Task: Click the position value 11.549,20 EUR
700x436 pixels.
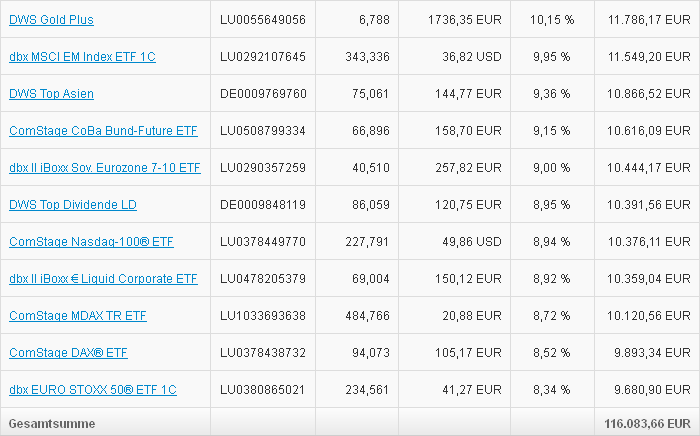Action: click(649, 57)
